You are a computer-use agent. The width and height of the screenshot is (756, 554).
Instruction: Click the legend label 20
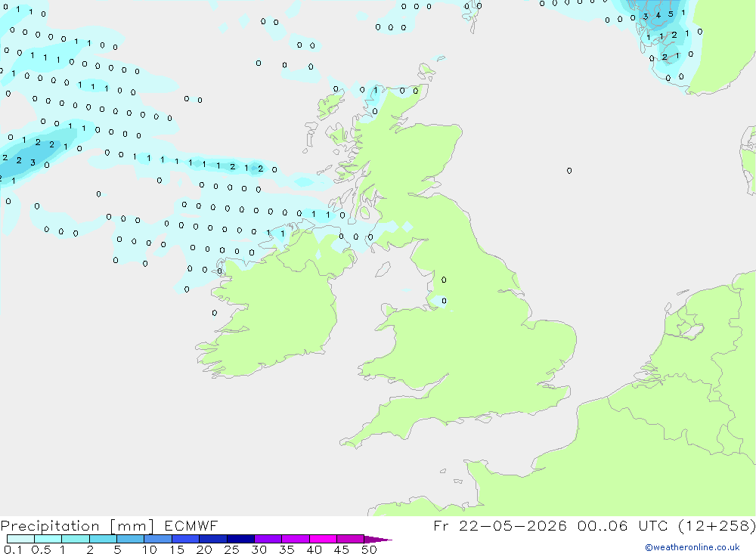click(x=204, y=549)
